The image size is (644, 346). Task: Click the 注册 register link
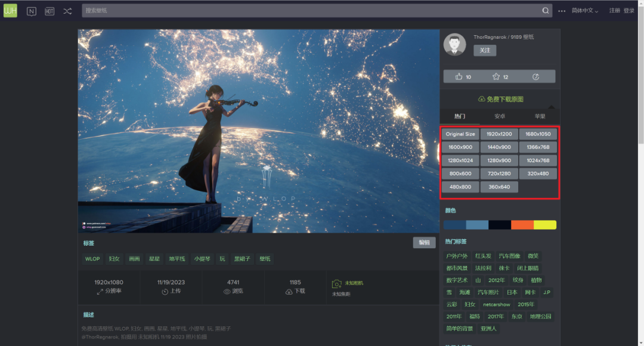tap(614, 11)
